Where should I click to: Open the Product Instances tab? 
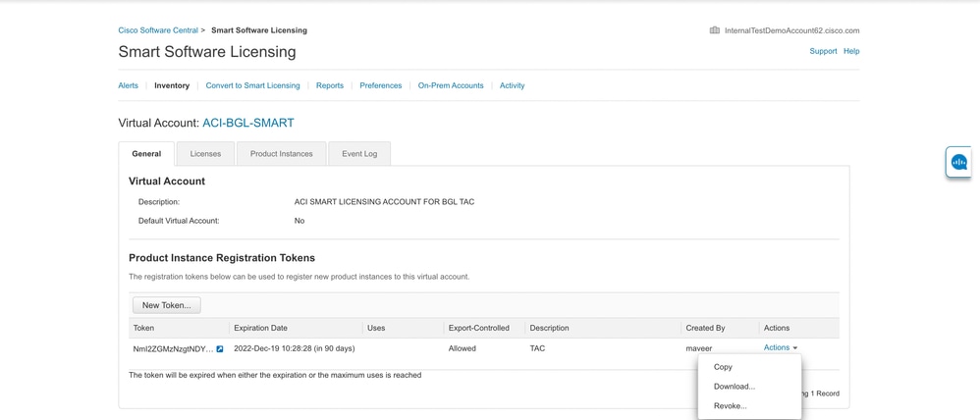point(281,154)
